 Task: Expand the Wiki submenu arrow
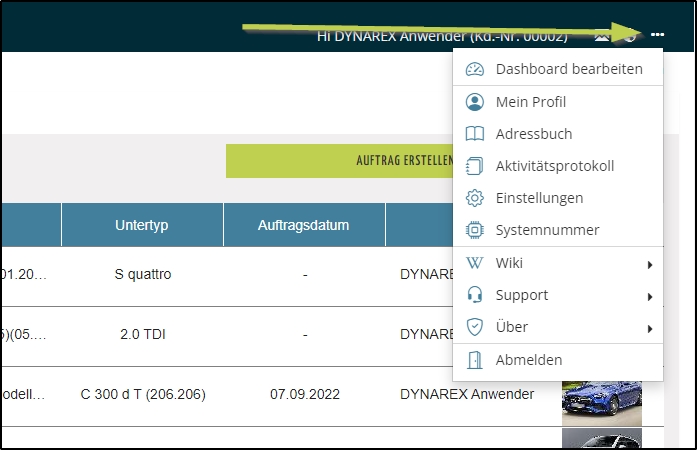tap(650, 264)
